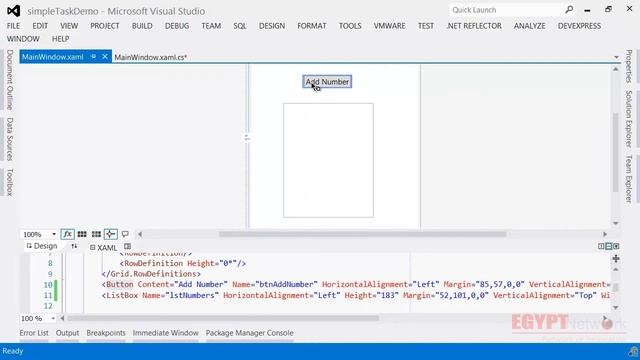Click the XAML editor horizontal scrollbar thumb
Viewport: 640px width, 360px height.
[x=223, y=318]
